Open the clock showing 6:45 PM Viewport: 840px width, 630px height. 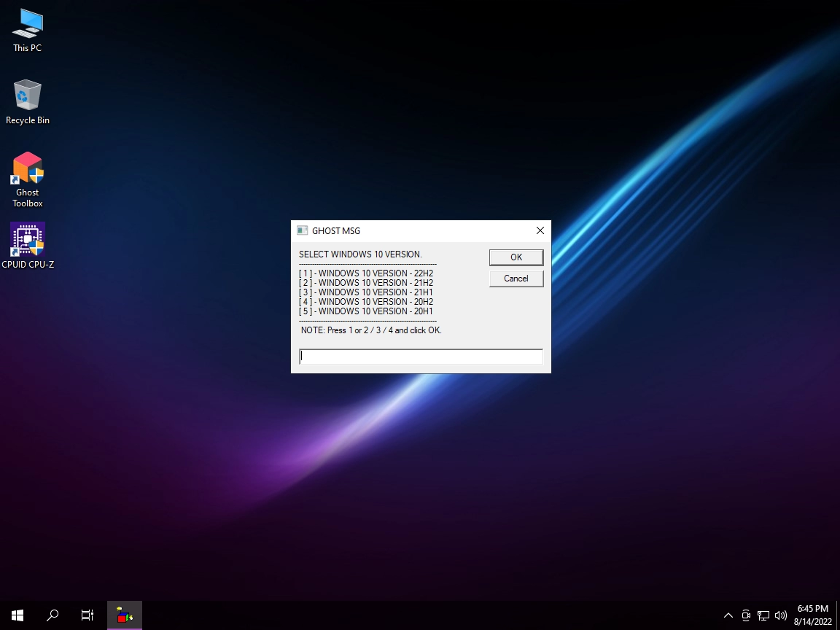point(813,615)
